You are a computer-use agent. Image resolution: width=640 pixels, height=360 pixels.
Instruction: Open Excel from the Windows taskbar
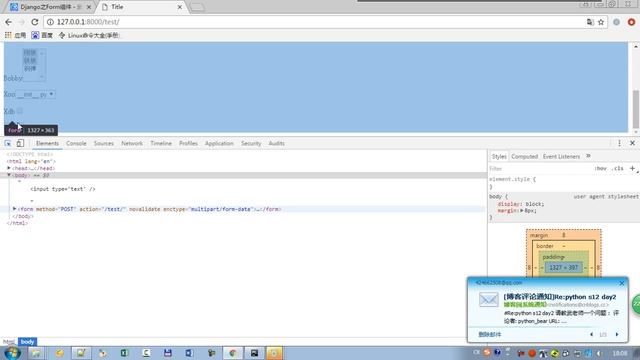pos(124,353)
